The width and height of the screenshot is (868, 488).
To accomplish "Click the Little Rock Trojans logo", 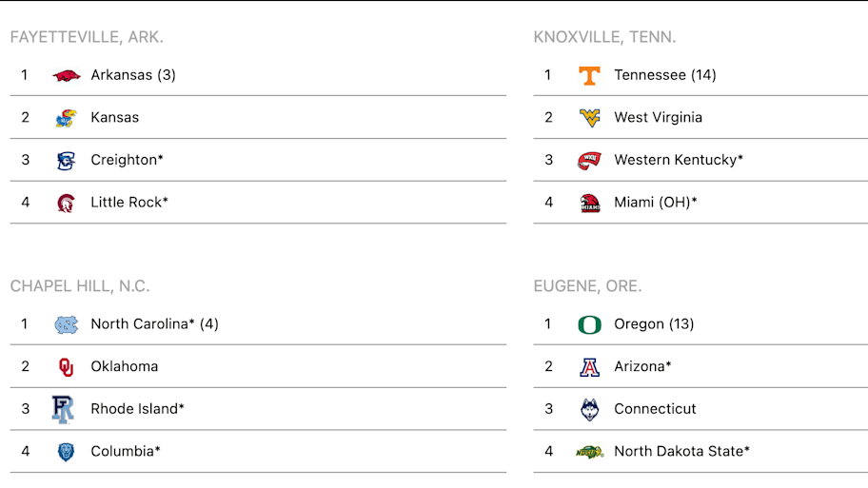I will click(66, 203).
